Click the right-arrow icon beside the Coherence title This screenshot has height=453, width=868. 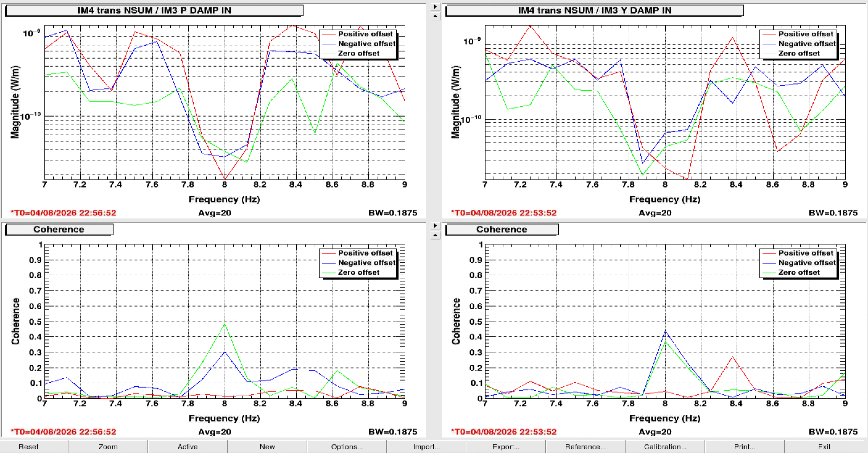click(435, 226)
